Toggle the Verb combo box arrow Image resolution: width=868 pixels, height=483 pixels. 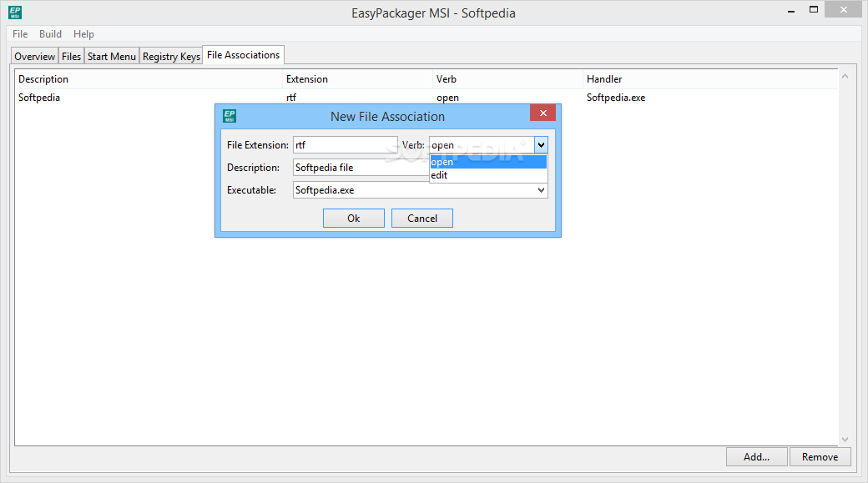[x=541, y=145]
